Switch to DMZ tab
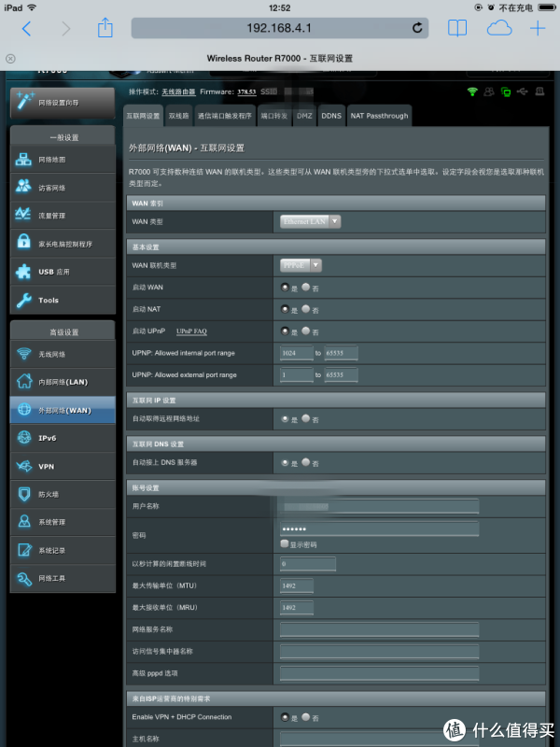 (304, 116)
